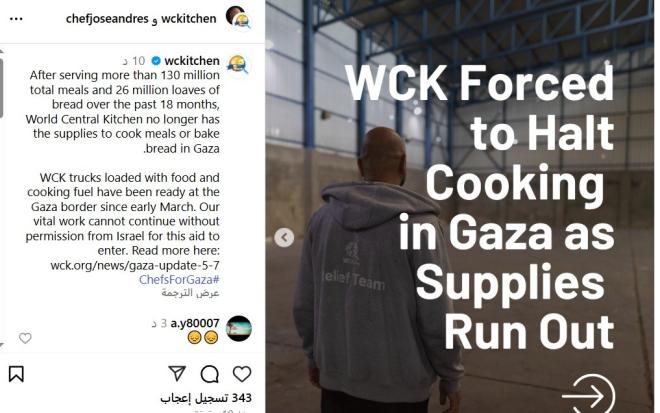Open the comment speech bubble icon

click(210, 374)
